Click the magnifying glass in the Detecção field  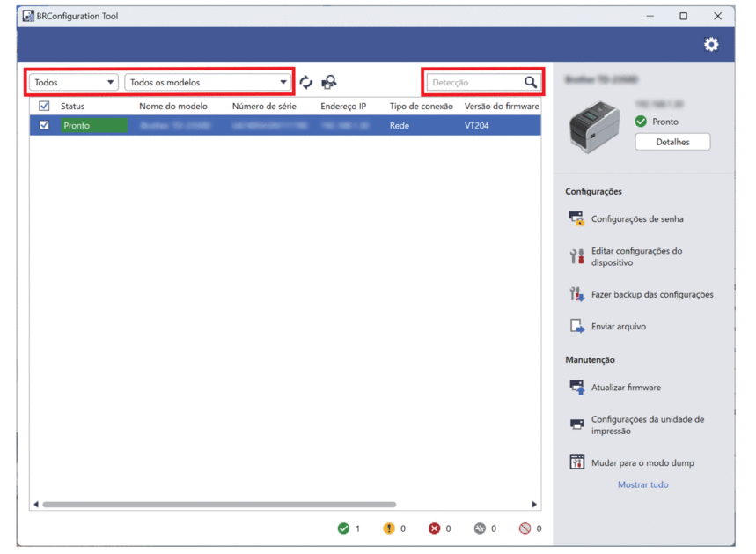531,82
